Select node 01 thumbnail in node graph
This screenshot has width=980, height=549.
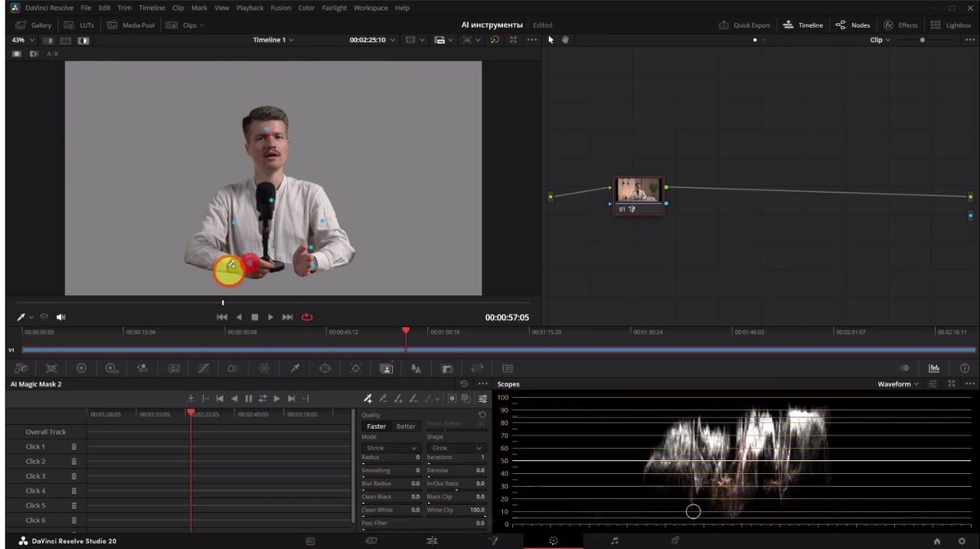pos(639,191)
